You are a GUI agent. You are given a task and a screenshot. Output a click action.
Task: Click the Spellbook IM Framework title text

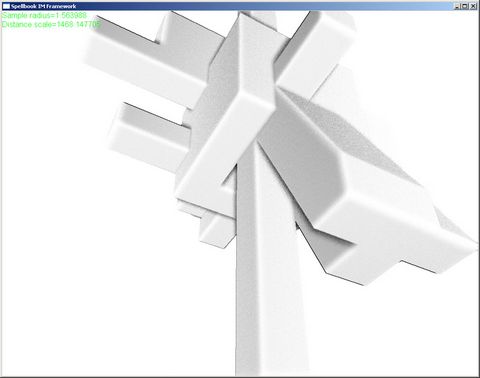pyautogui.click(x=43, y=6)
